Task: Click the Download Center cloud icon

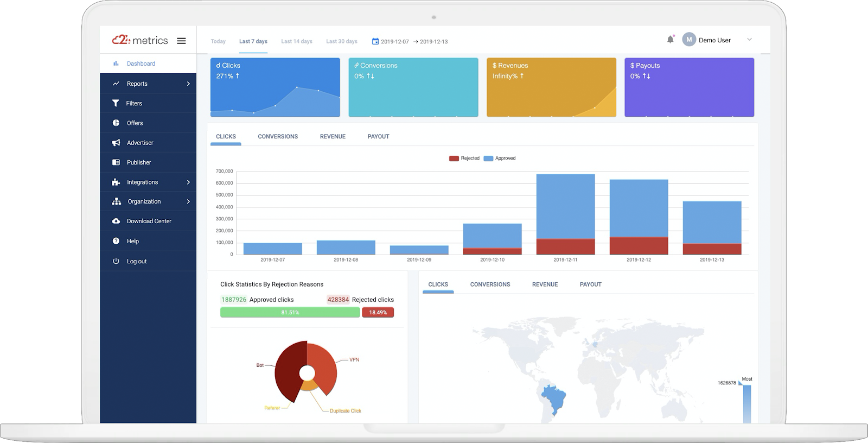Action: pos(116,221)
